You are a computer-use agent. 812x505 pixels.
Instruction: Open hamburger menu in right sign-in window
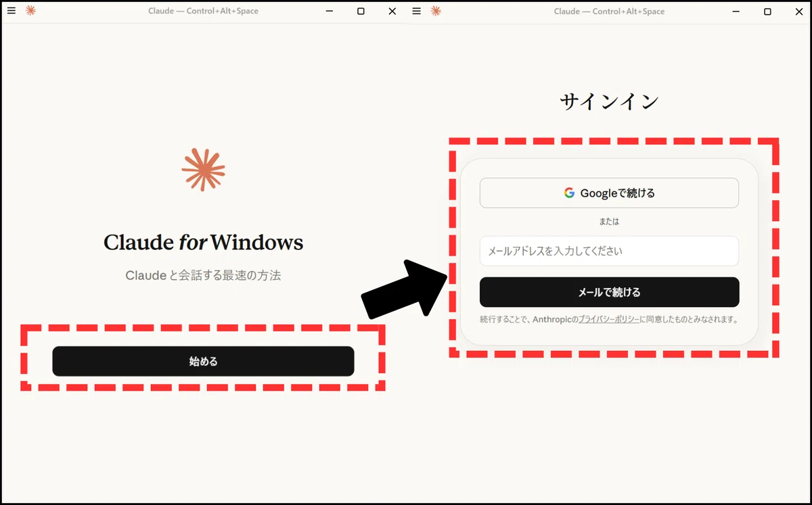416,11
